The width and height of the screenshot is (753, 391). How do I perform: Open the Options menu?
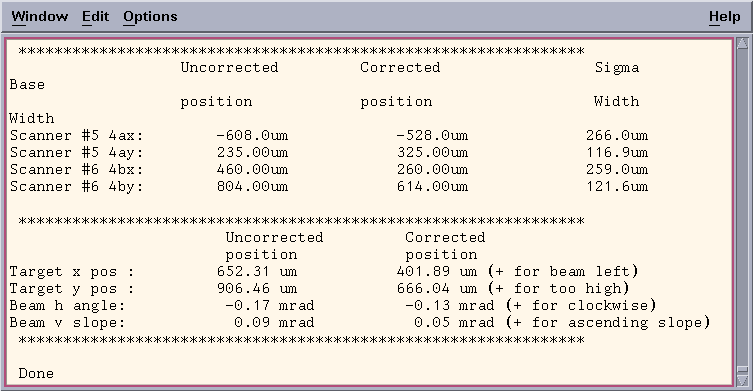click(x=150, y=16)
